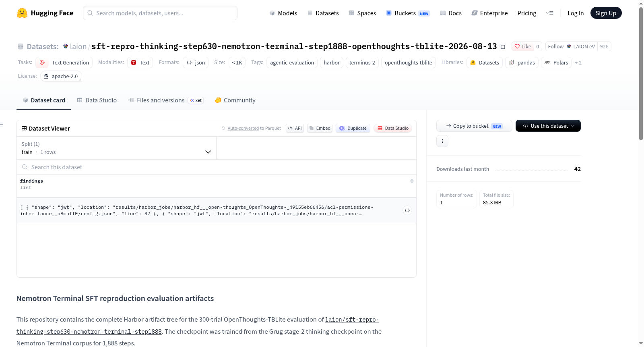Copy dataset name with the copy icon
Image resolution: width=644 pixels, height=347 pixels.
(x=502, y=46)
